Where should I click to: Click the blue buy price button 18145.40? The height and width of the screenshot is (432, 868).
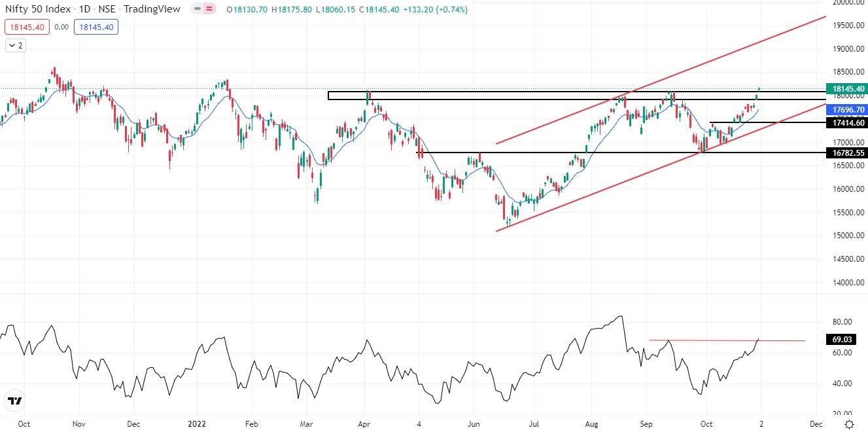[x=96, y=27]
